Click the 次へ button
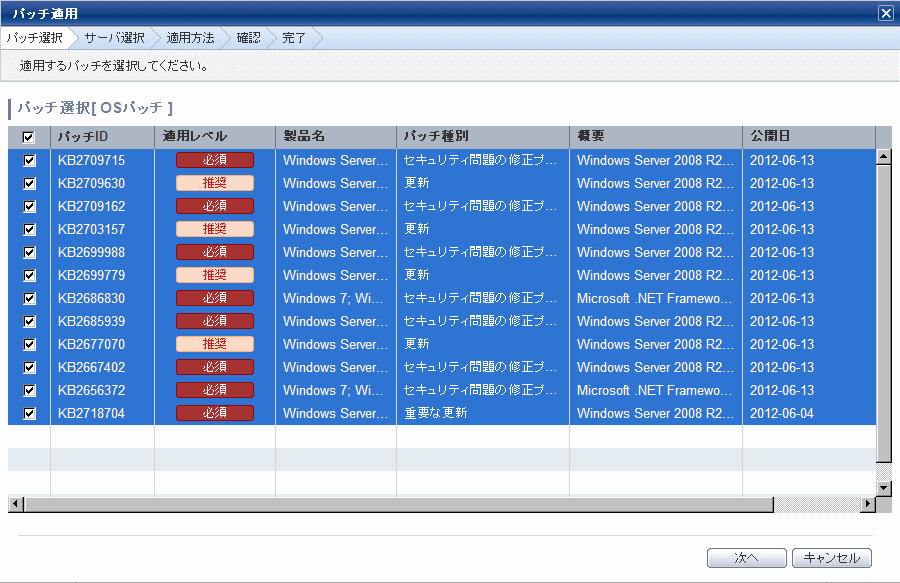 click(x=746, y=558)
